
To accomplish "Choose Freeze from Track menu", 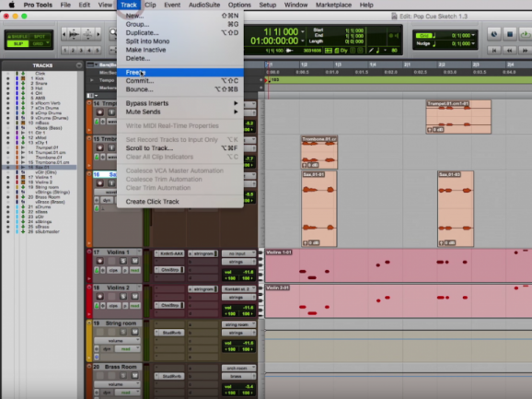I will (180, 72).
